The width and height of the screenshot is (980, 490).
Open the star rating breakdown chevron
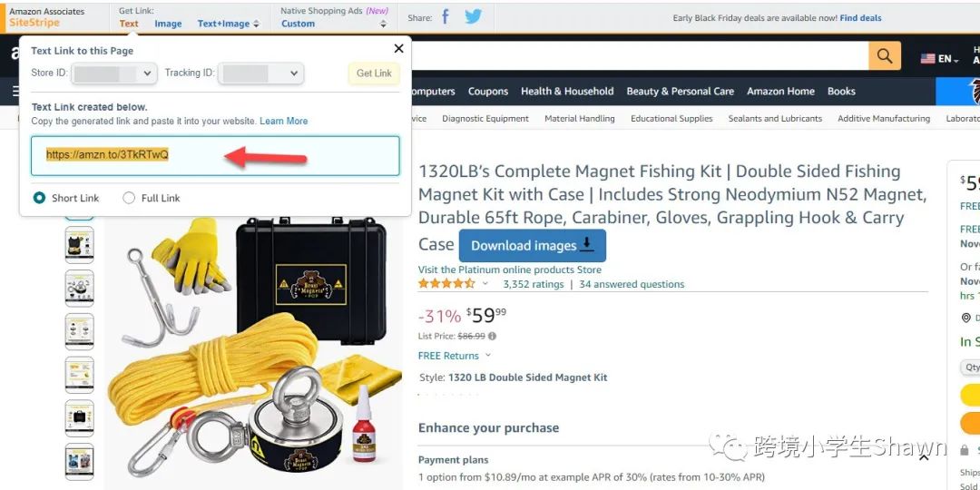485,284
